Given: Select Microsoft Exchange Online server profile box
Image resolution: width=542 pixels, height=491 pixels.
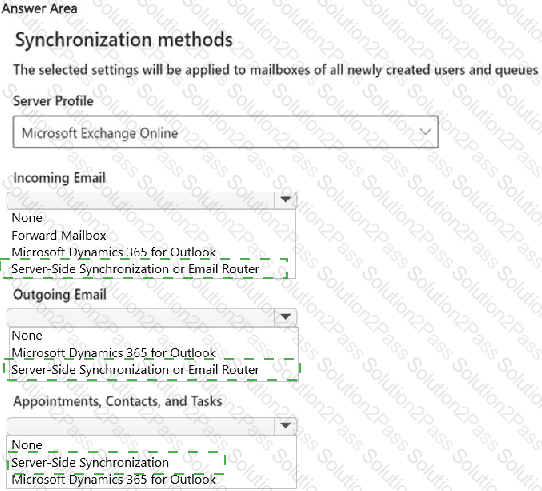Looking at the screenshot, I should coord(226,132).
